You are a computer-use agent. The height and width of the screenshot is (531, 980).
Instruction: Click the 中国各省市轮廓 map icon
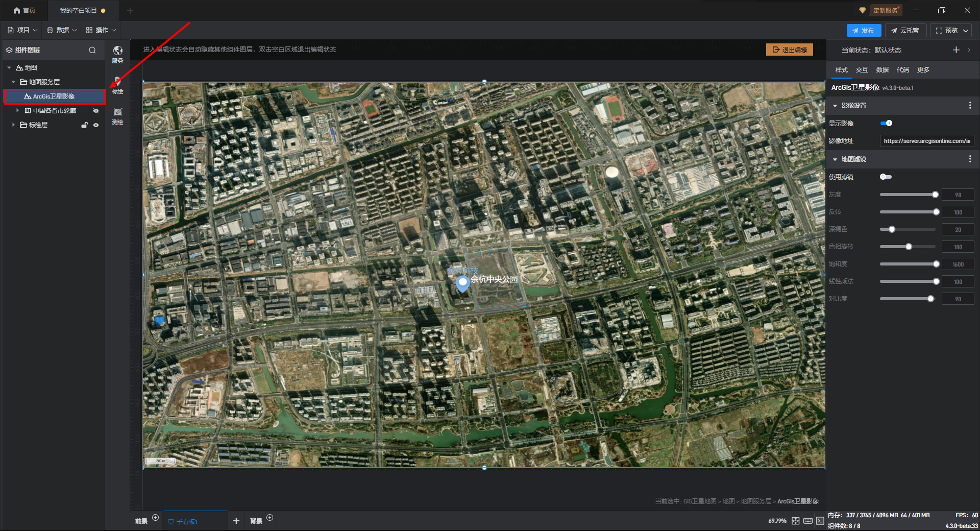pyautogui.click(x=28, y=111)
